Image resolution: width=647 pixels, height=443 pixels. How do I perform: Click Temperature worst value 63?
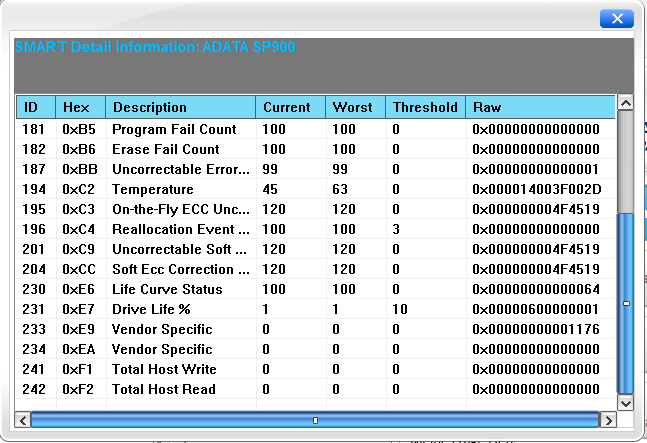(x=340, y=189)
